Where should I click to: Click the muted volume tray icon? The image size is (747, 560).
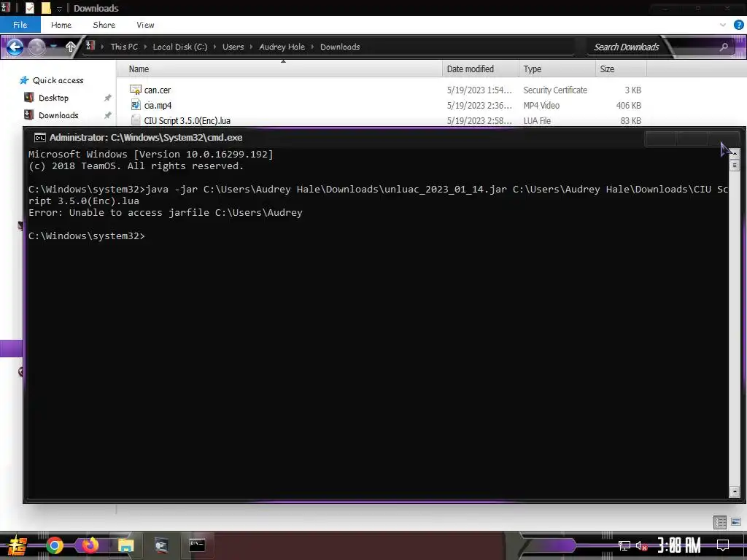(x=641, y=545)
